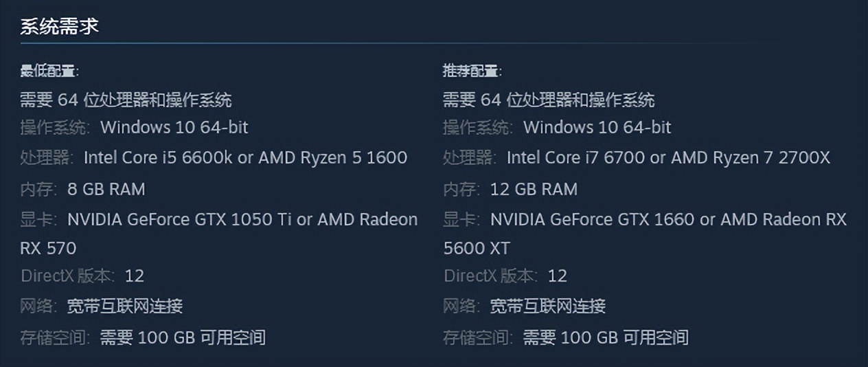The width and height of the screenshot is (868, 367).
Task: Click the 系统需求 section heading
Action: pyautogui.click(x=59, y=26)
